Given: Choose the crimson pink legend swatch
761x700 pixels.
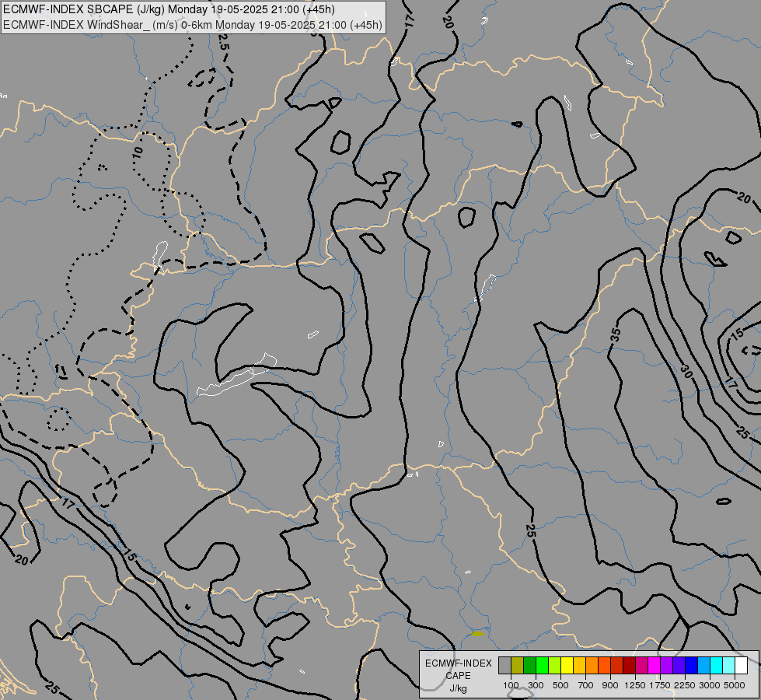Looking at the screenshot, I should tap(641, 666).
